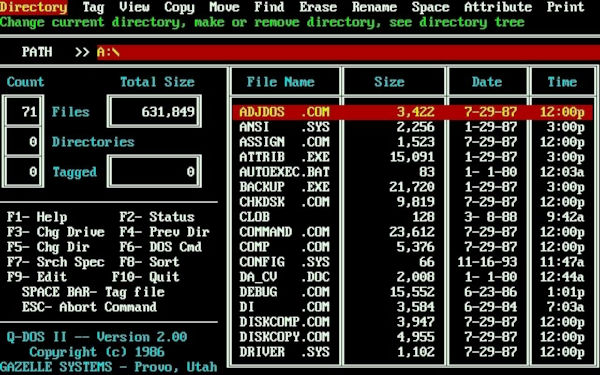
Task: Click Q-DOS II Version 2.00 text
Action: coord(97,337)
